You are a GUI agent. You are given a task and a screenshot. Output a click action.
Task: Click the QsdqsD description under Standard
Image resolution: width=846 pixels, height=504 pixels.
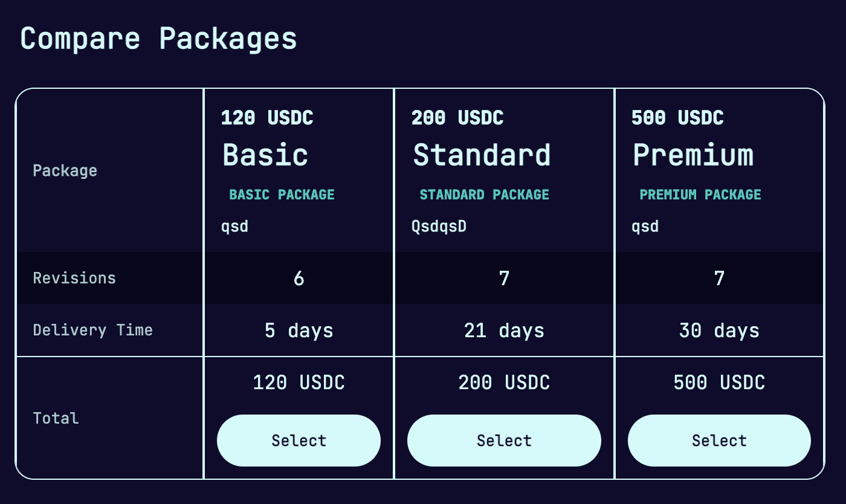439,226
